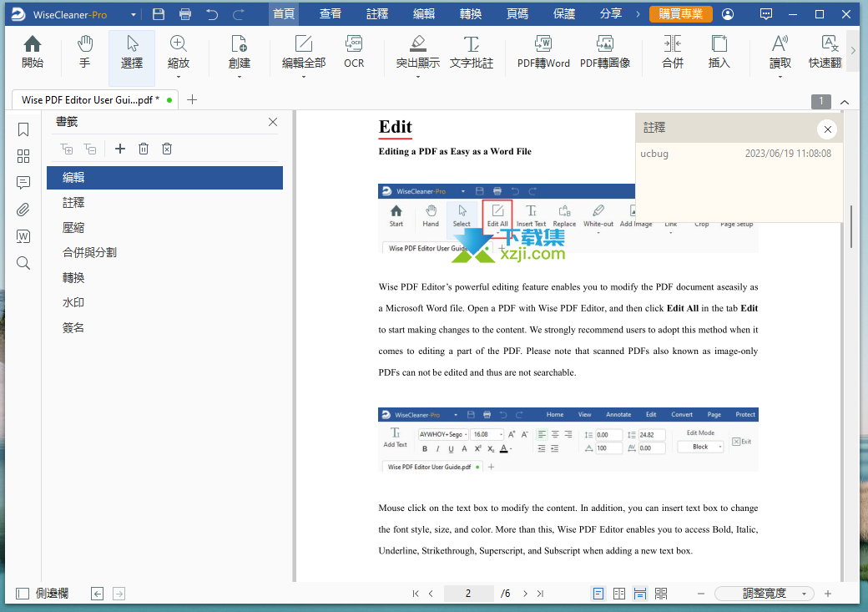
Task: Toggle the comments panel sidebar icon
Action: pyautogui.click(x=23, y=183)
